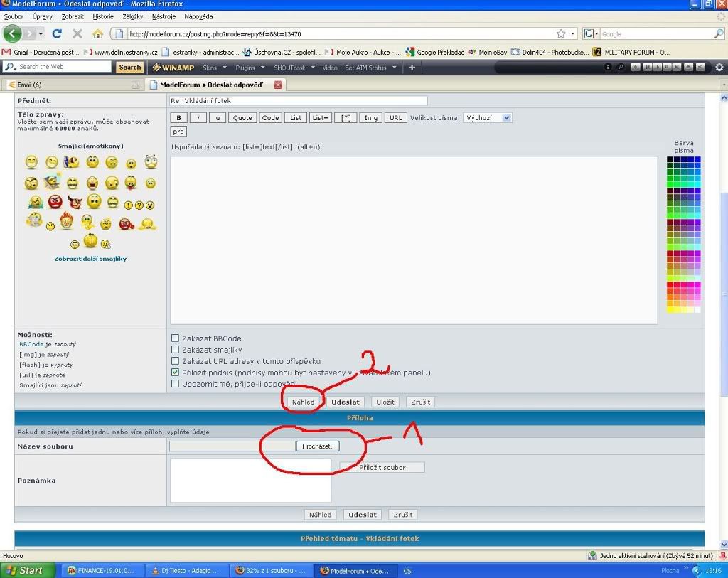Close the ModelForum tab
This screenshot has height=578, width=728.
pyautogui.click(x=278, y=85)
